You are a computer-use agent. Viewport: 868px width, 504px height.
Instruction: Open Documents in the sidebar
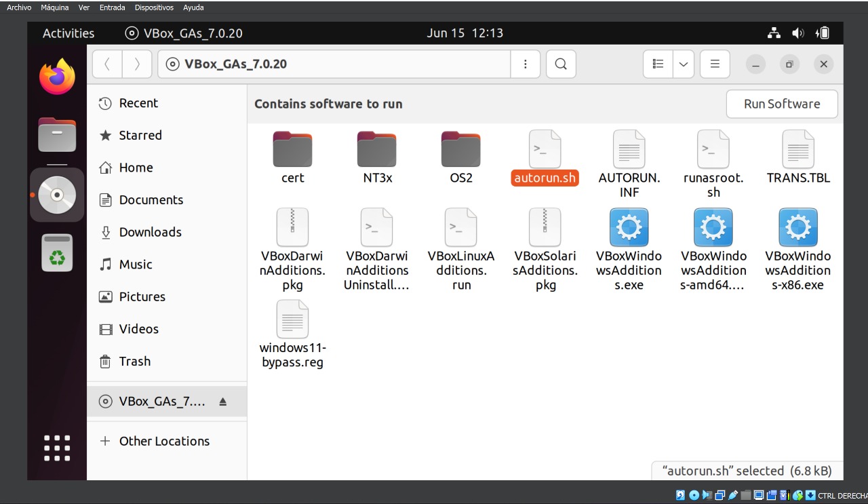[167, 200]
